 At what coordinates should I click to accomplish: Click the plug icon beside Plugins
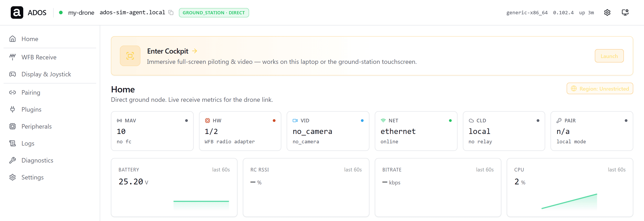coord(13,110)
